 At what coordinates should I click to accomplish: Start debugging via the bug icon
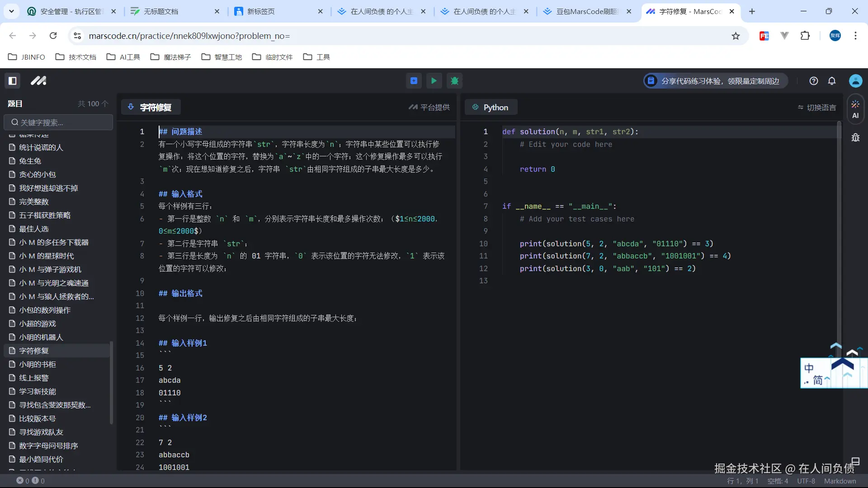pos(455,80)
